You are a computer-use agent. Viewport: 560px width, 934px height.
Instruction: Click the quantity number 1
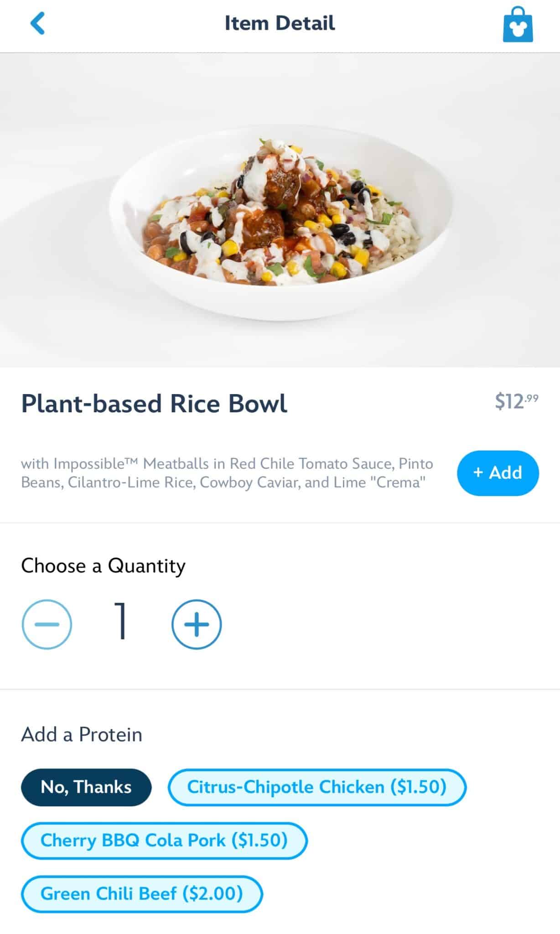click(x=121, y=621)
